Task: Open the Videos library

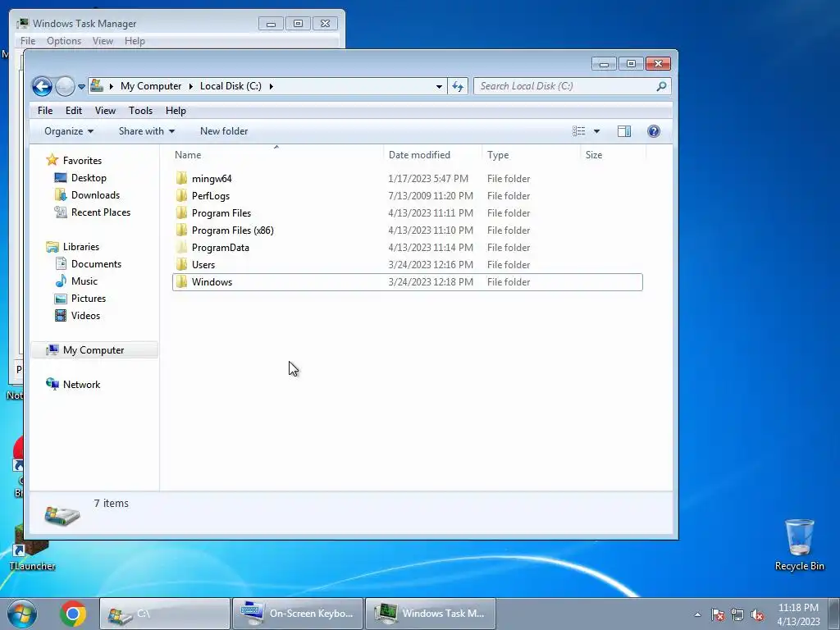Action: pyautogui.click(x=85, y=316)
